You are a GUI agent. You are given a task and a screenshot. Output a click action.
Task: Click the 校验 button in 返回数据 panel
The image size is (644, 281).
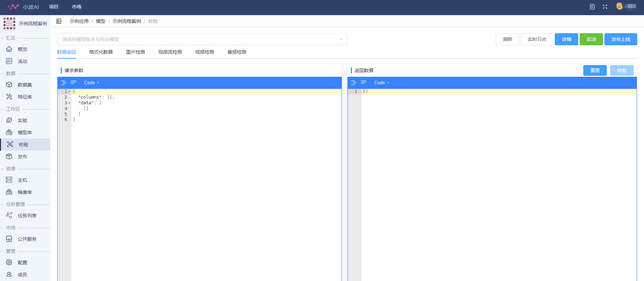[622, 70]
